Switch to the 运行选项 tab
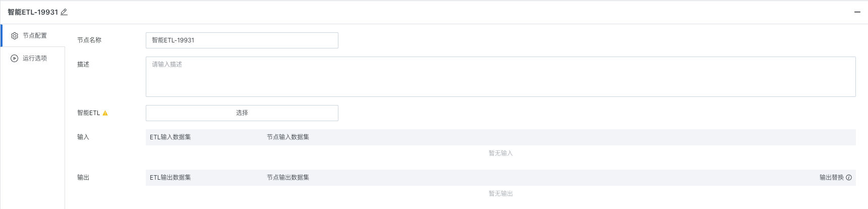The width and height of the screenshot is (868, 209). tap(33, 59)
